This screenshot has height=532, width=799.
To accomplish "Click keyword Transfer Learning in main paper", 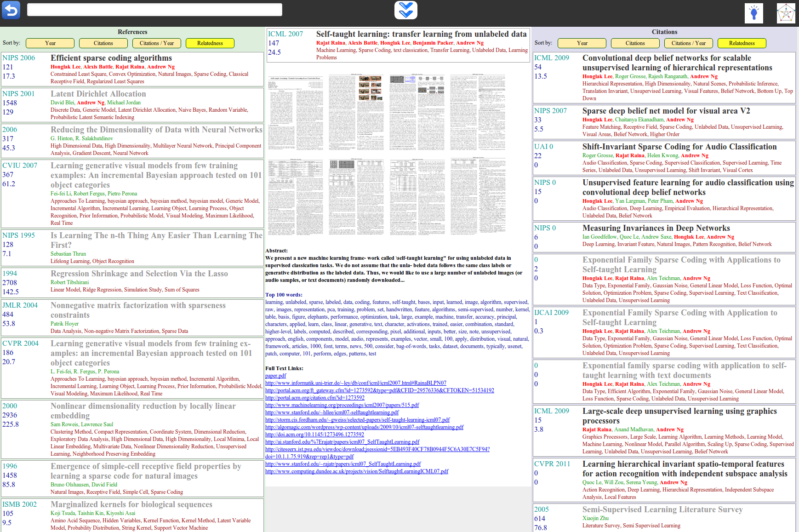I will tap(450, 50).
